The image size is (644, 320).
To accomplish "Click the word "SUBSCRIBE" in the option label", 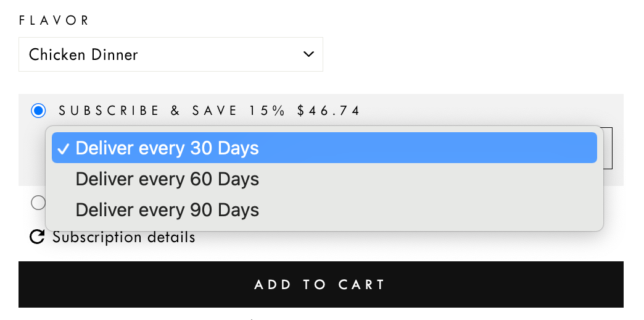I will point(109,111).
